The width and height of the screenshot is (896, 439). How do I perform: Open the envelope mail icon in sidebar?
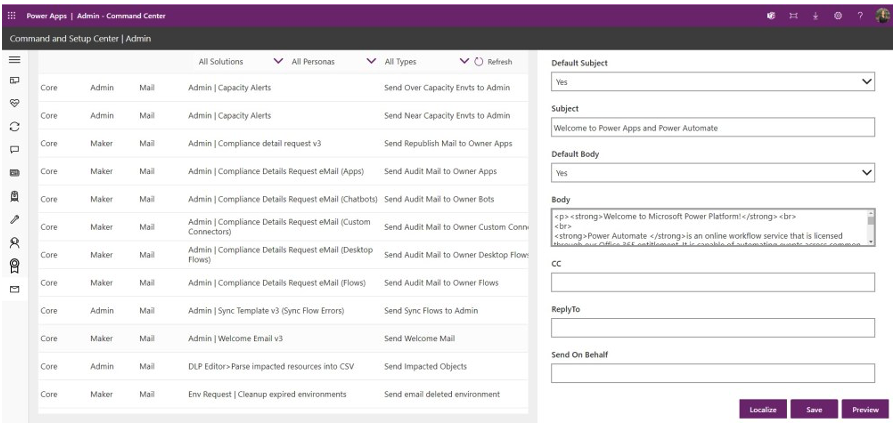tap(14, 289)
